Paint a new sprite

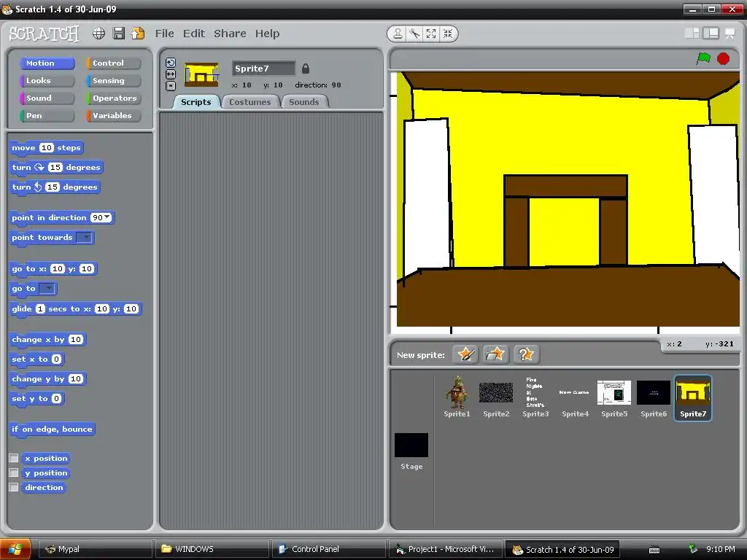click(465, 354)
